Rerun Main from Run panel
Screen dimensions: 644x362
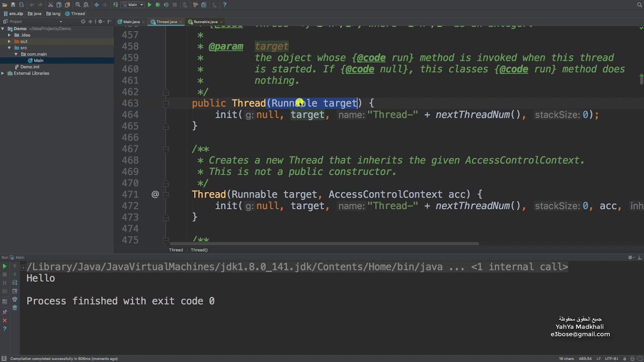[x=5, y=266]
